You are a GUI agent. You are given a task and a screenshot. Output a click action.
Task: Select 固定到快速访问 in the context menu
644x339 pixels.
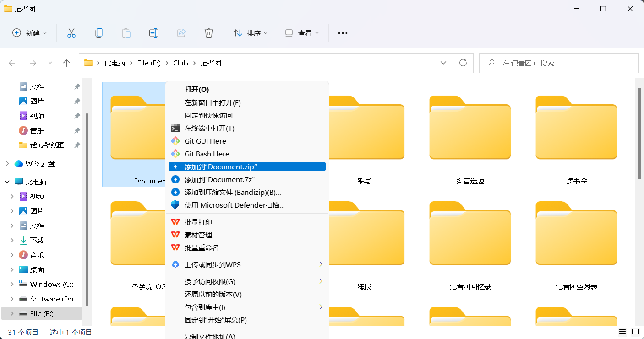click(247, 116)
